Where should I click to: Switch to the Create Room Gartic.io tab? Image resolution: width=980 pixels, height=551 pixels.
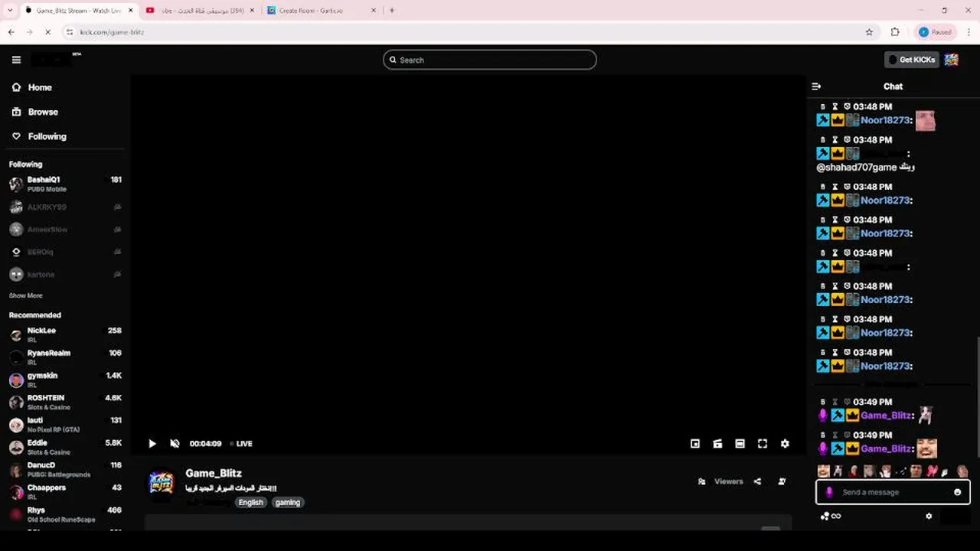click(322, 11)
